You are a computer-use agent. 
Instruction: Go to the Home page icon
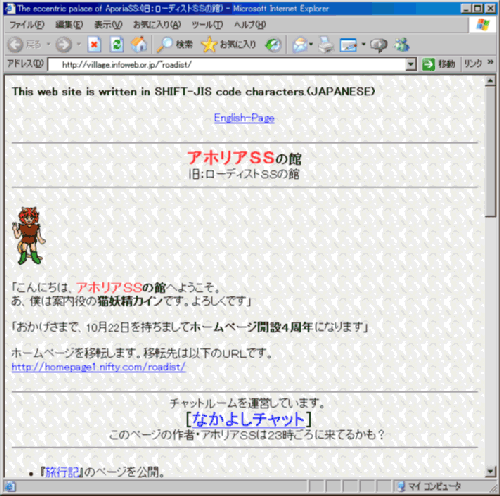pyautogui.click(x=139, y=45)
